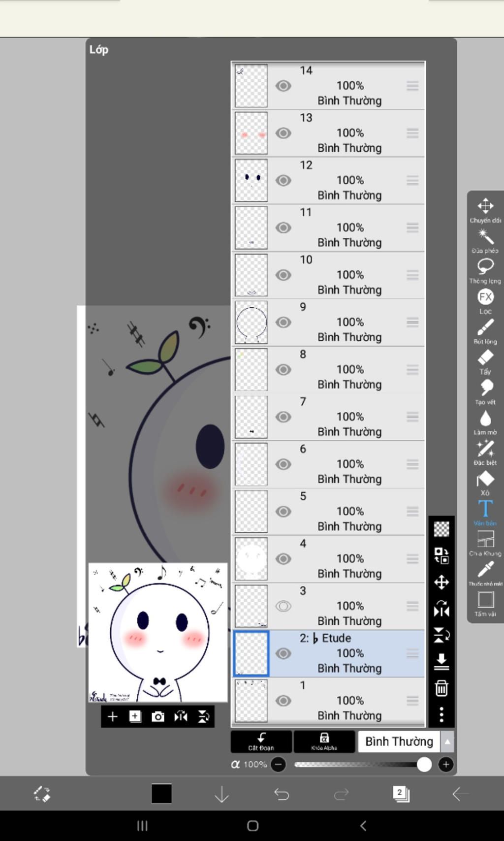The image size is (504, 841).
Task: Toggle visibility of layer 13
Action: [x=283, y=133]
